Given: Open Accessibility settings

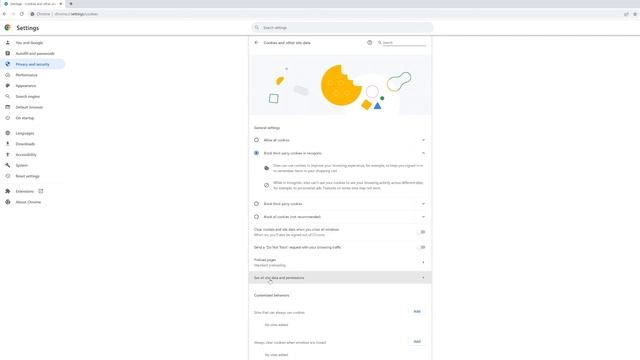Looking at the screenshot, I should (x=26, y=155).
